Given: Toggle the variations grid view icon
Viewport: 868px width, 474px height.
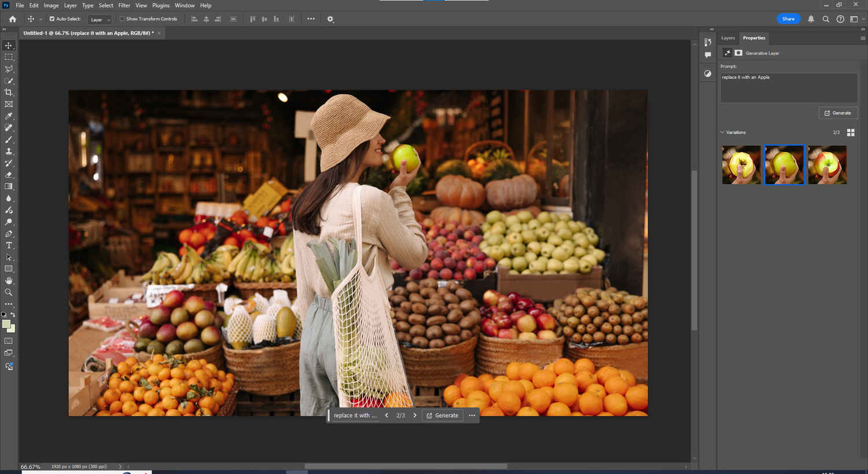Looking at the screenshot, I should coord(851,133).
